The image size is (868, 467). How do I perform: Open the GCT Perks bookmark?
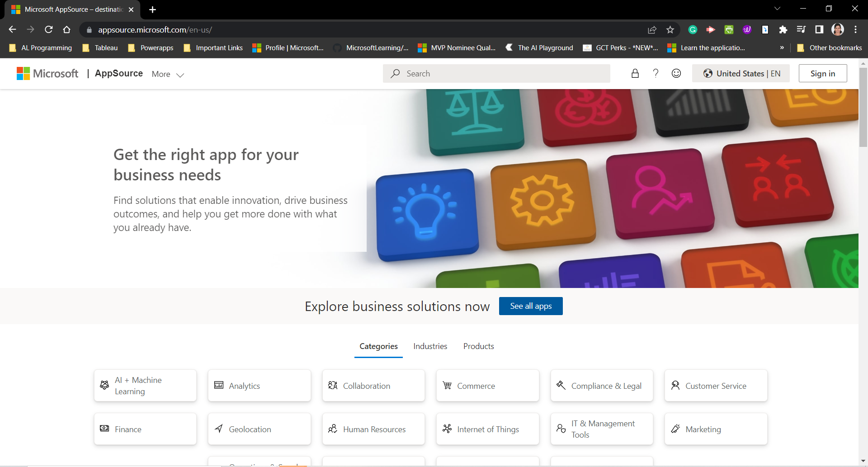coord(620,47)
